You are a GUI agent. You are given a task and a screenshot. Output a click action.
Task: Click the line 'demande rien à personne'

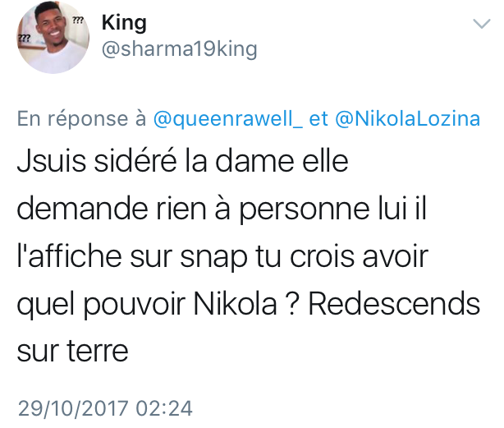193,209
